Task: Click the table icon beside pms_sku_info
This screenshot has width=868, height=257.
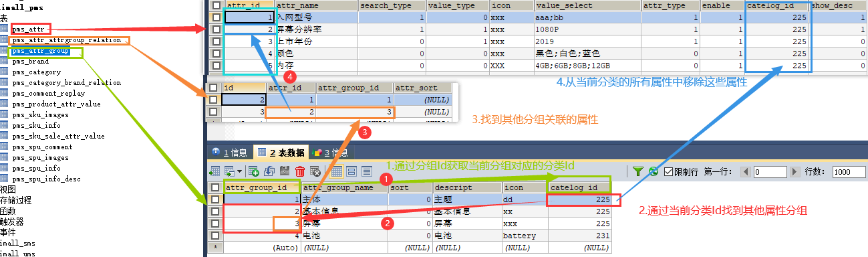Action: coord(5,126)
